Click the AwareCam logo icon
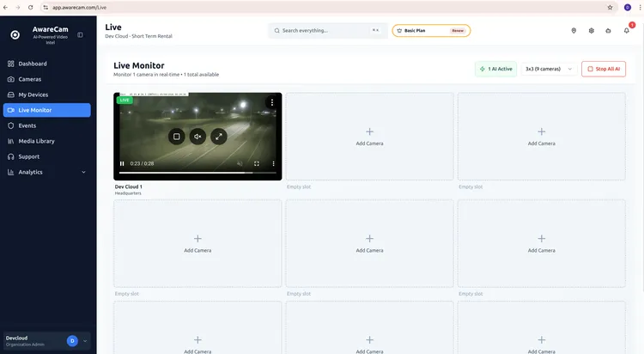 pyautogui.click(x=15, y=35)
